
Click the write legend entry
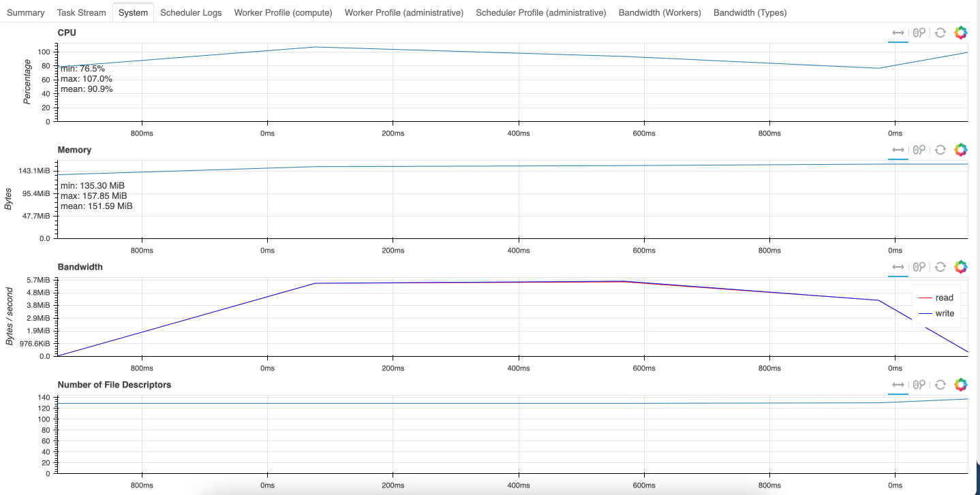point(936,313)
